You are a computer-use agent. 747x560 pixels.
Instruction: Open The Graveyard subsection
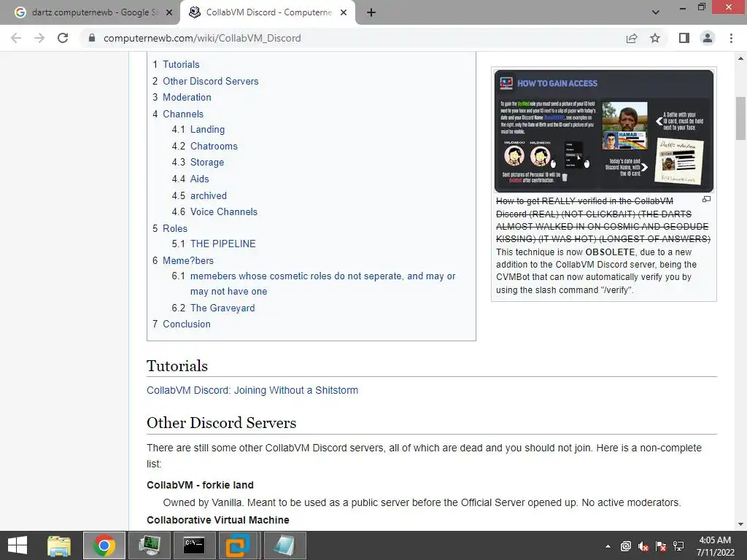pyautogui.click(x=222, y=308)
